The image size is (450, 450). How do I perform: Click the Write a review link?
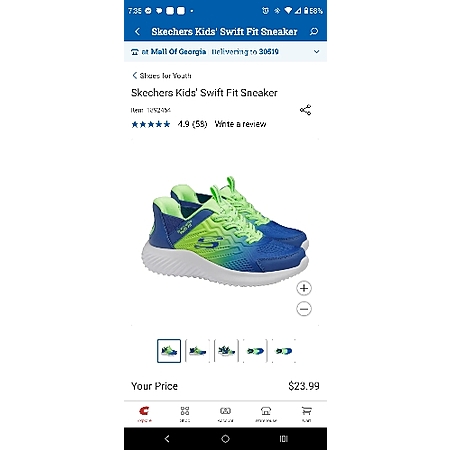240,124
